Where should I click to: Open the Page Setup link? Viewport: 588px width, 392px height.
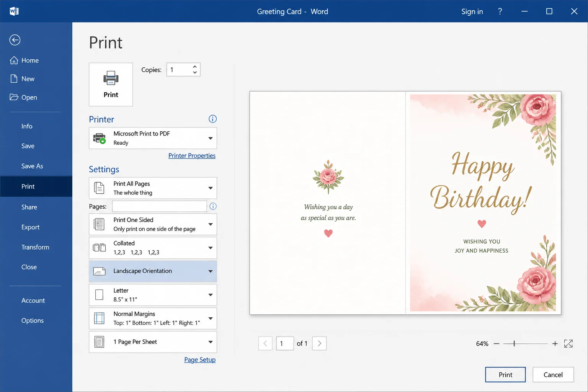coord(200,359)
